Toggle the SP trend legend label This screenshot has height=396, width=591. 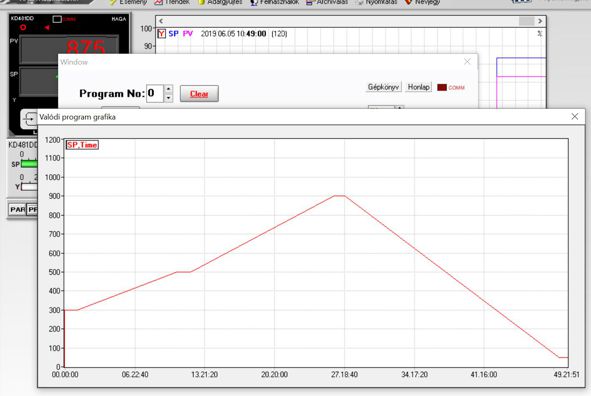pos(173,34)
